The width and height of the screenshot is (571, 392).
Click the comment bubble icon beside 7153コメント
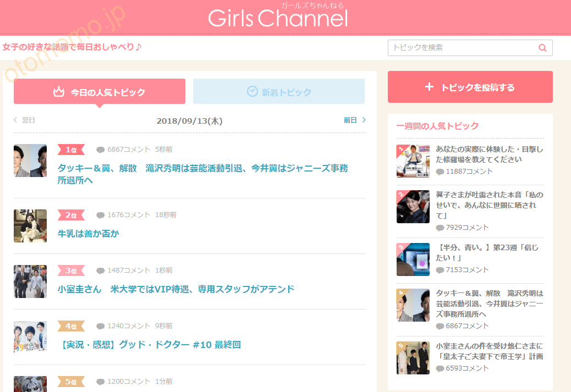[x=440, y=270]
